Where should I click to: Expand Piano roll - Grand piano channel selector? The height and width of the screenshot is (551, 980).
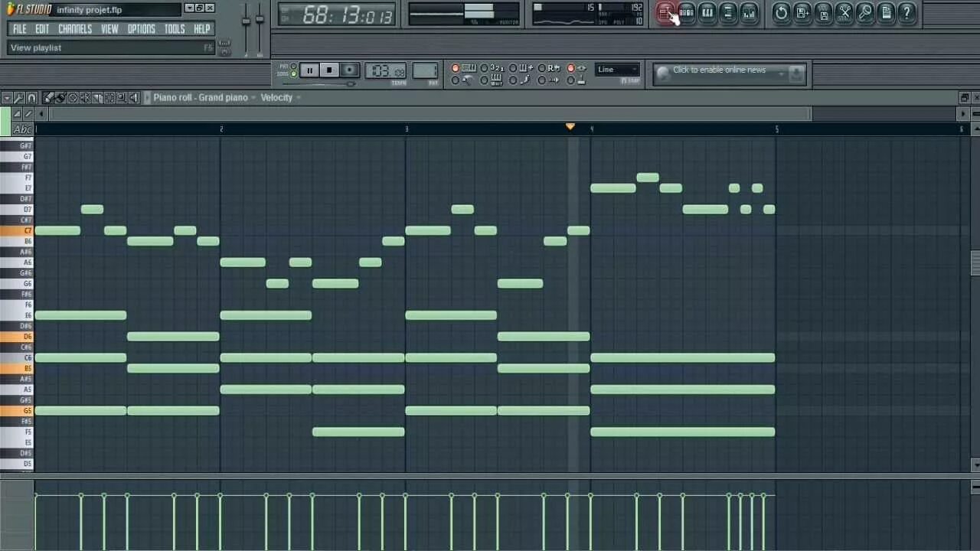tap(204, 97)
